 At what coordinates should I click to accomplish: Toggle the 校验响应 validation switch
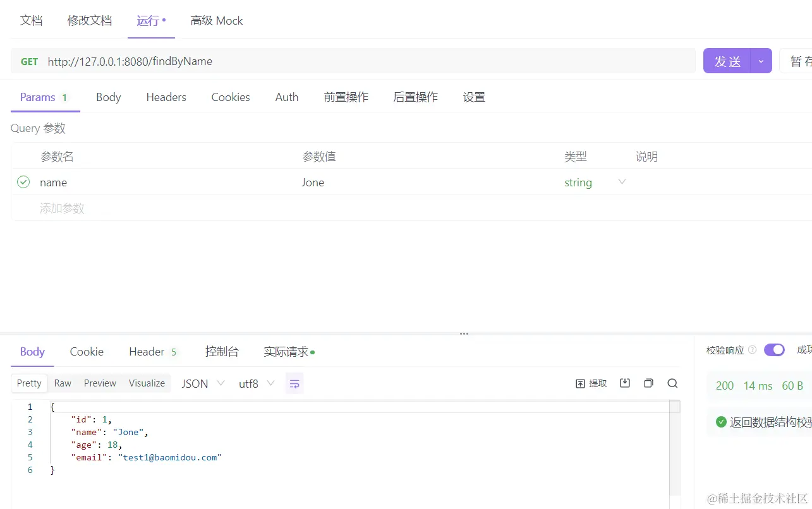click(774, 350)
